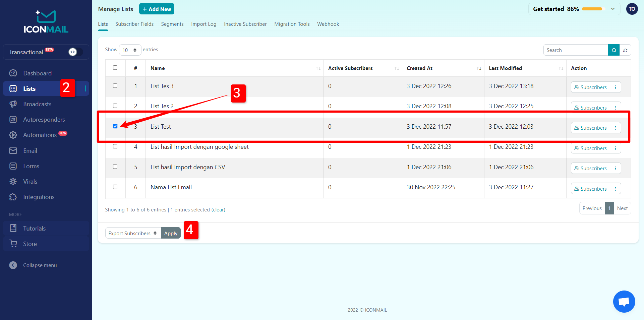Image resolution: width=644 pixels, height=320 pixels.
Task: Click the search magnifier icon button
Action: 613,50
